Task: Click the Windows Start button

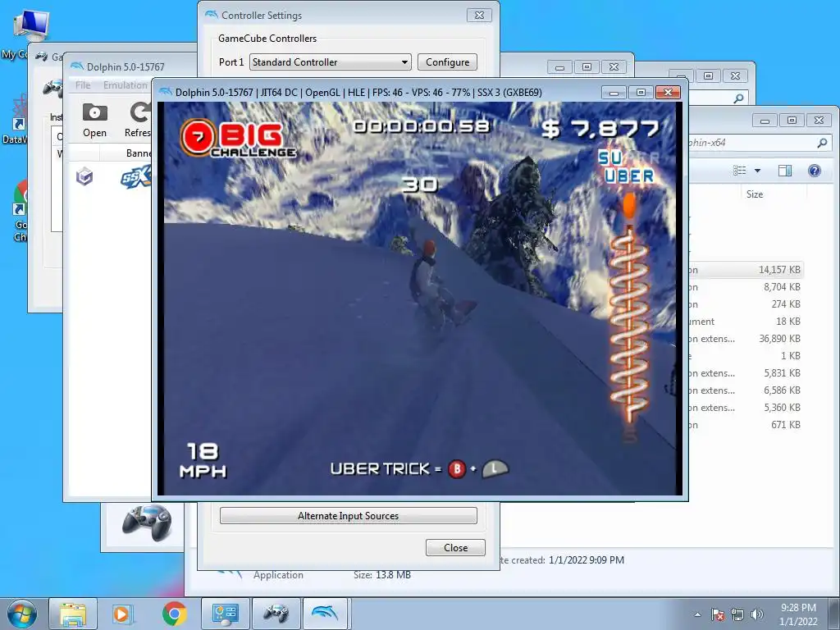Action: coord(21,614)
